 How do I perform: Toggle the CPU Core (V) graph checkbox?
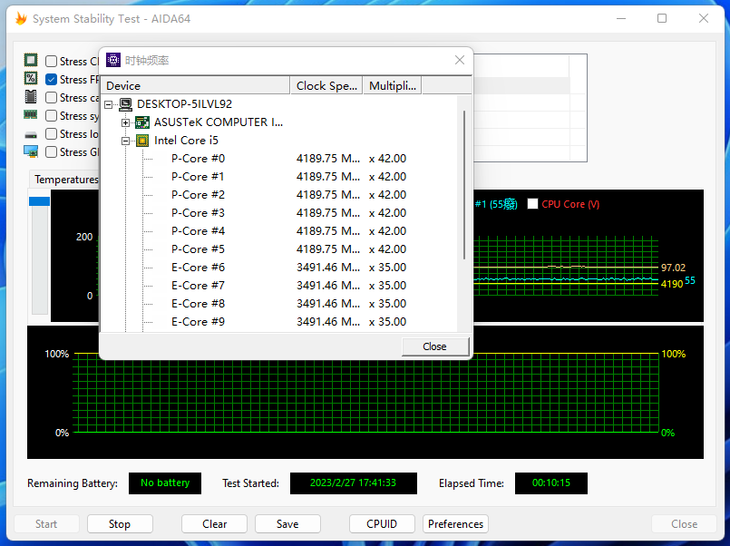[x=533, y=204]
